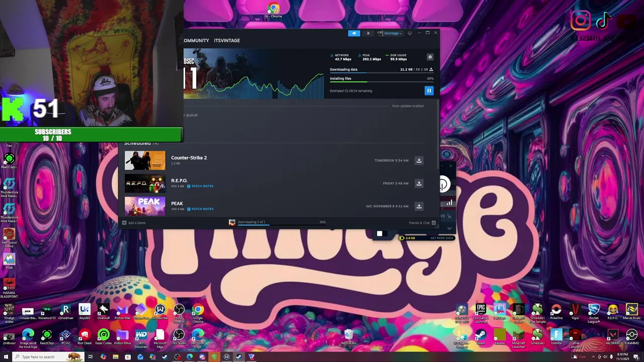Click Steam announcements megaphone button

354,33
